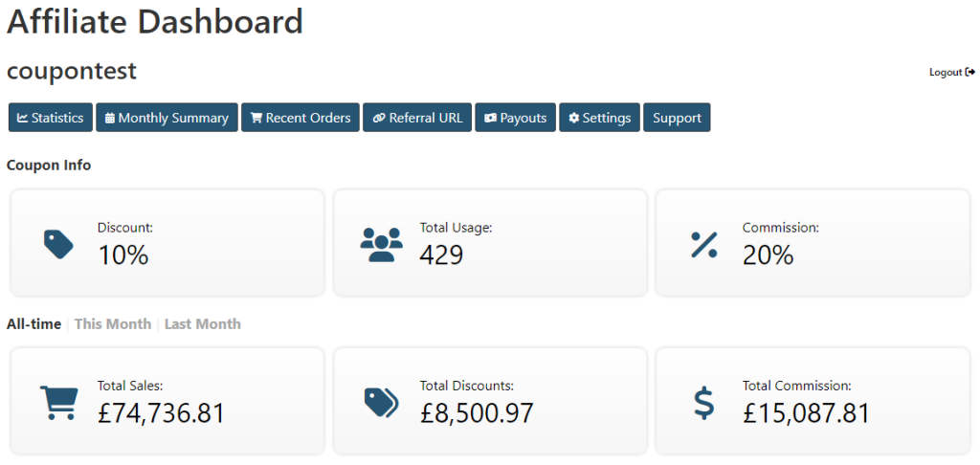Filter statistics by This Month
The width and height of the screenshot is (980, 465).
pos(113,323)
